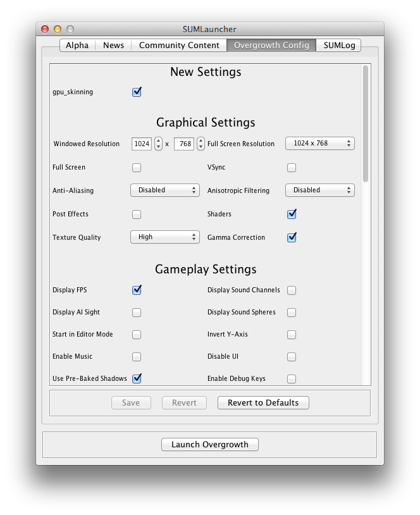Enable the Full Screen checkbox
This screenshot has height=515, width=420.
137,168
